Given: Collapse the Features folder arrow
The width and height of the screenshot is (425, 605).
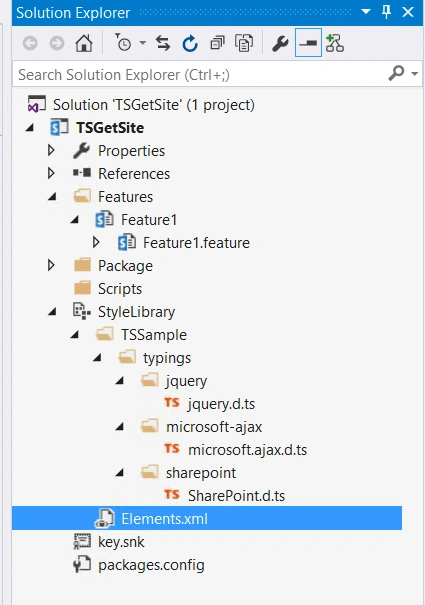Looking at the screenshot, I should 52,197.
